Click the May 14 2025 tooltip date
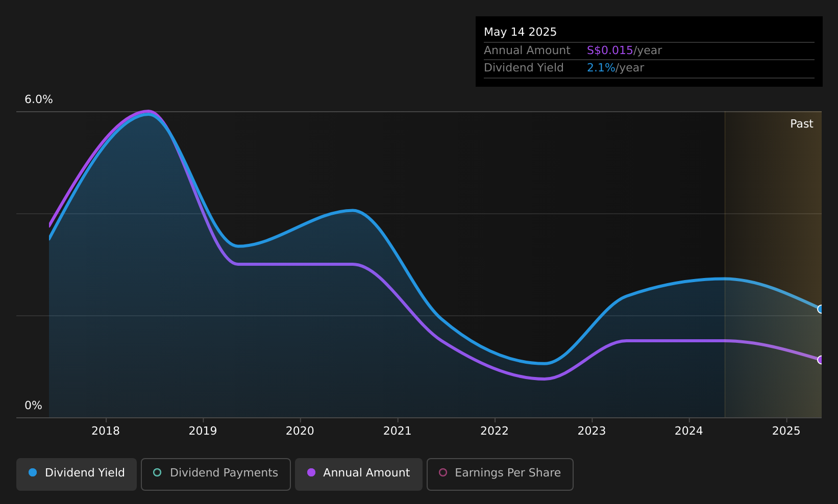This screenshot has height=504, width=838. [x=520, y=32]
